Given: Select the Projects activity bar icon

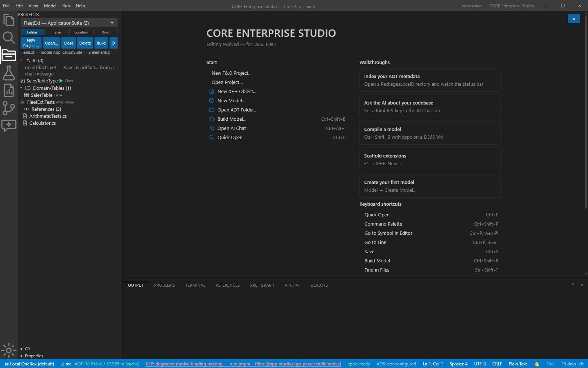Looking at the screenshot, I should (x=9, y=55).
